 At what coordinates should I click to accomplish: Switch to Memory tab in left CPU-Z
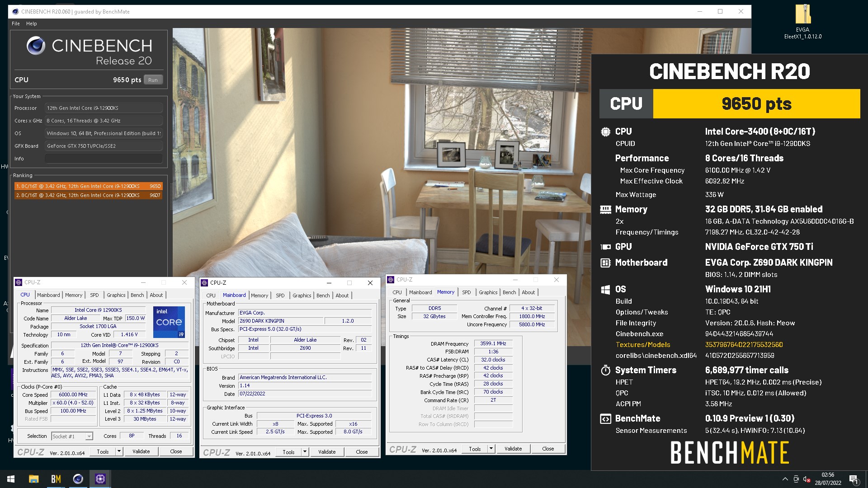click(74, 295)
